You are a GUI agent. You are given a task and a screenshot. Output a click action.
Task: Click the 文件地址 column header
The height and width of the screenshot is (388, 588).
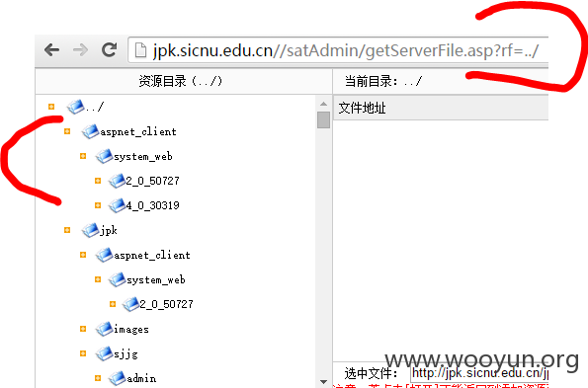click(x=441, y=108)
